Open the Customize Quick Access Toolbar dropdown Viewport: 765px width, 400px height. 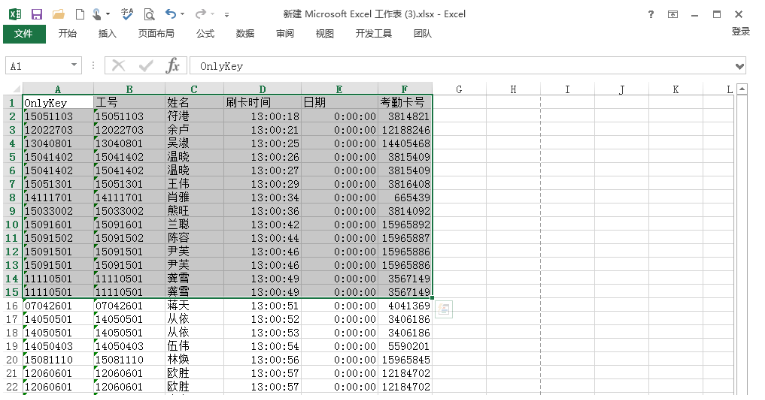click(227, 14)
